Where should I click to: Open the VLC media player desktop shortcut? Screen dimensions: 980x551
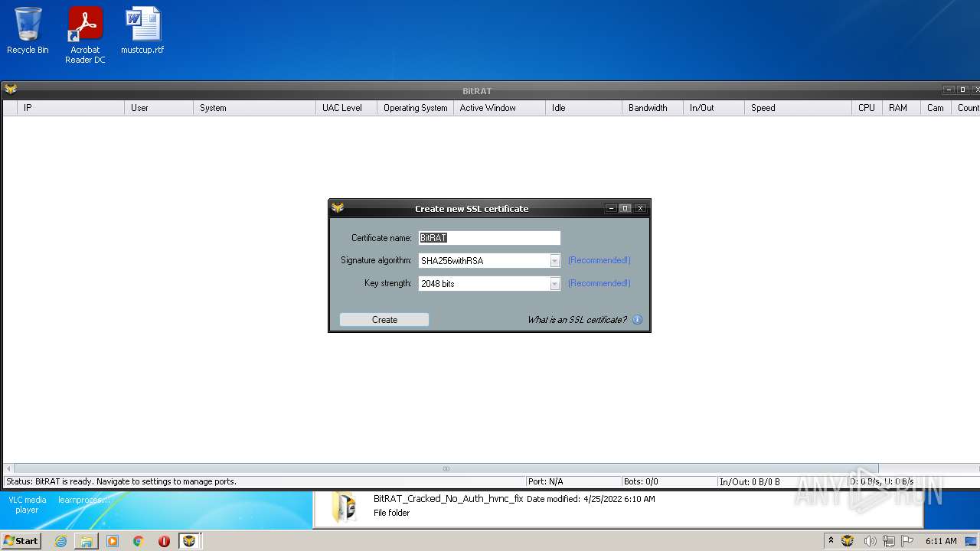tap(27, 505)
